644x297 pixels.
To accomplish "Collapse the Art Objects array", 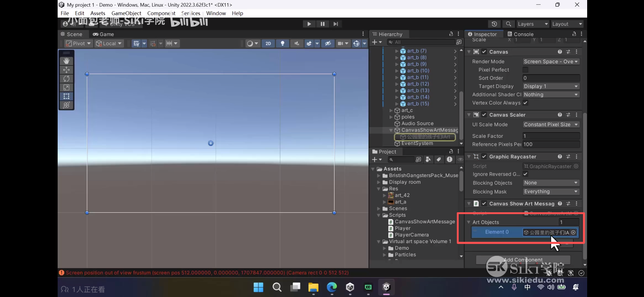I will (x=469, y=222).
